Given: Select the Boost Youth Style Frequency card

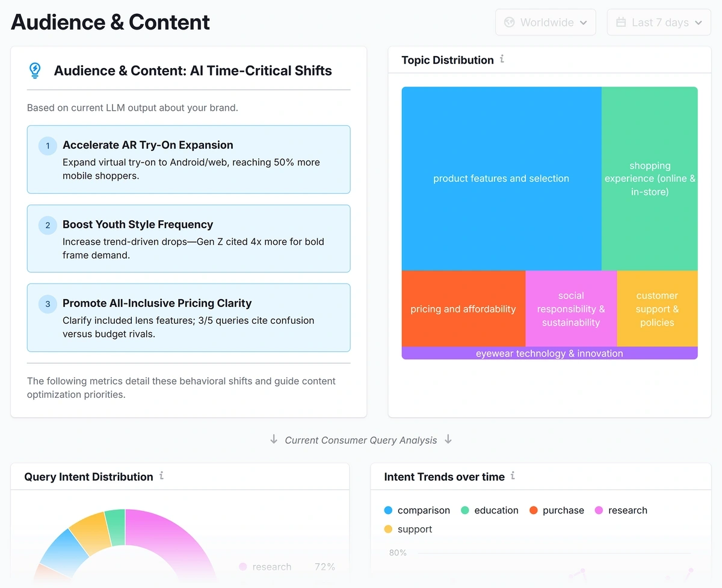Looking at the screenshot, I should pyautogui.click(x=188, y=238).
